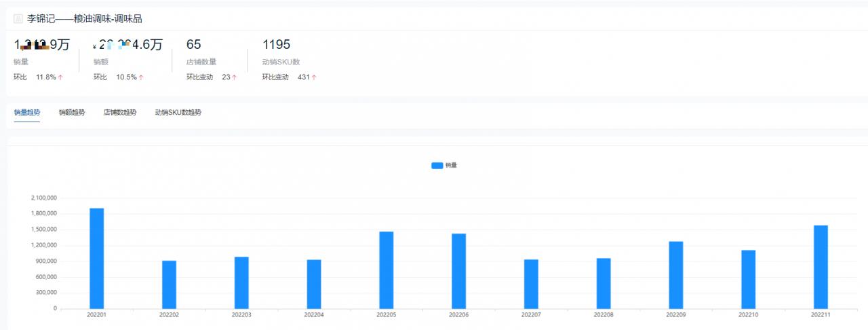The image size is (868, 330).
Task: Click the 1,800,000 axis label
Action: coord(44,214)
